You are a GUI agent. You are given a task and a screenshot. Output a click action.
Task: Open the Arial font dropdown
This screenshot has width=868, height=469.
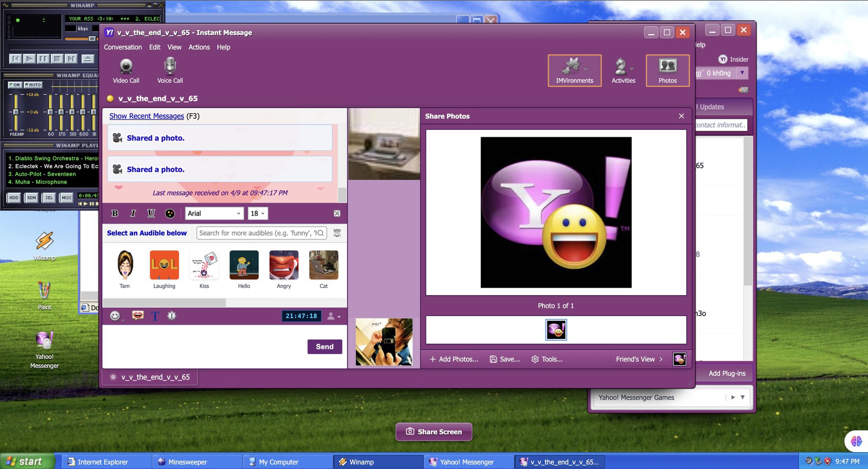click(x=214, y=213)
